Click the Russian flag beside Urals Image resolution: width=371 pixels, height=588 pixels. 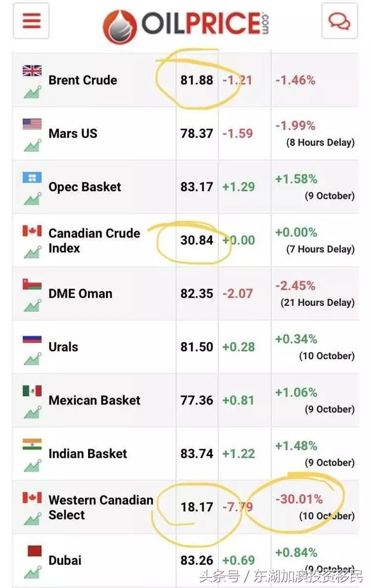(32, 337)
